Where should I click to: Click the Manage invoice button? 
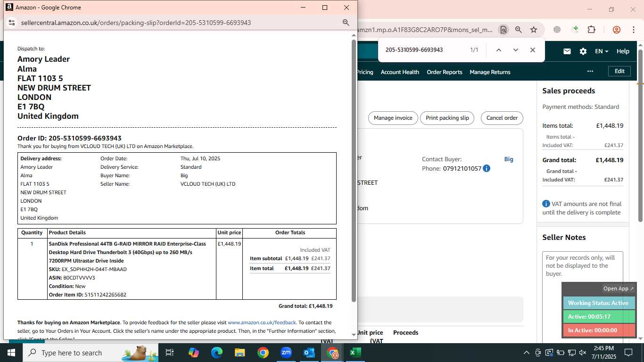(x=393, y=118)
